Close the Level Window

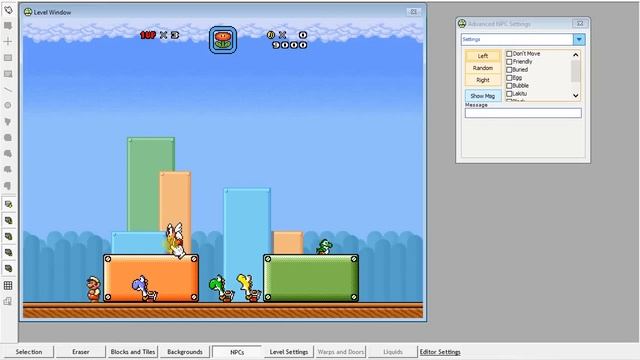[x=413, y=12]
